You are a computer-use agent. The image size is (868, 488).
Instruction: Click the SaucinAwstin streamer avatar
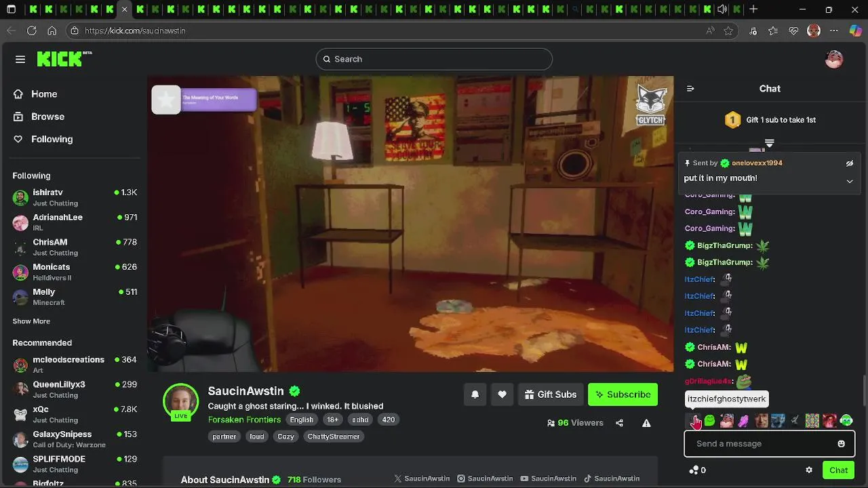(x=180, y=401)
